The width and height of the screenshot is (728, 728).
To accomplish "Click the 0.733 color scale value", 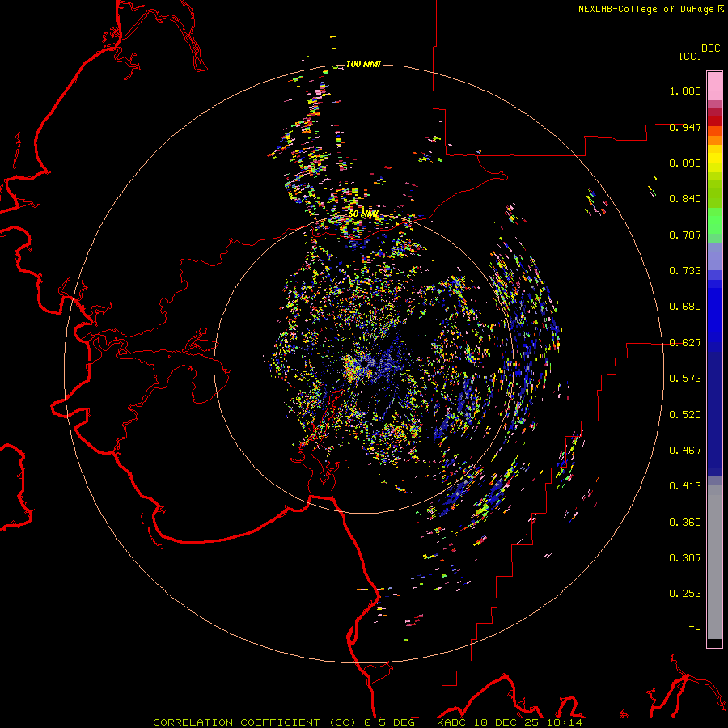I will pos(685,271).
